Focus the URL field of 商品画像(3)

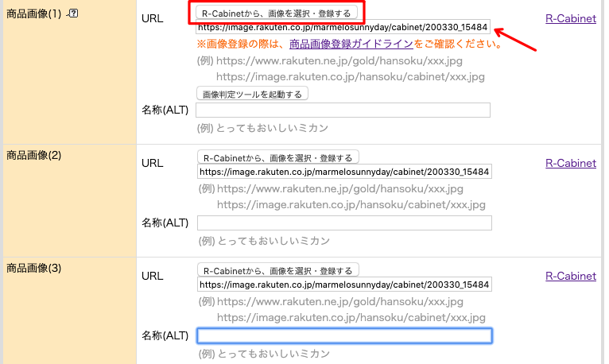343,284
